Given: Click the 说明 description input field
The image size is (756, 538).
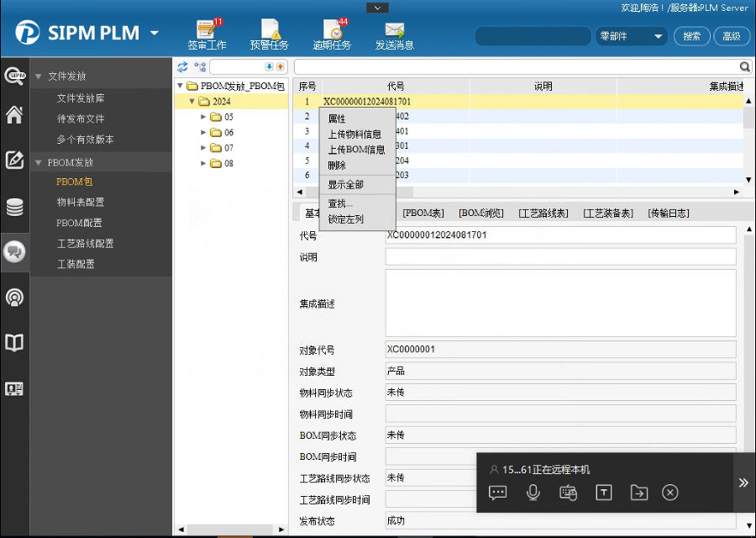Looking at the screenshot, I should tap(560, 257).
